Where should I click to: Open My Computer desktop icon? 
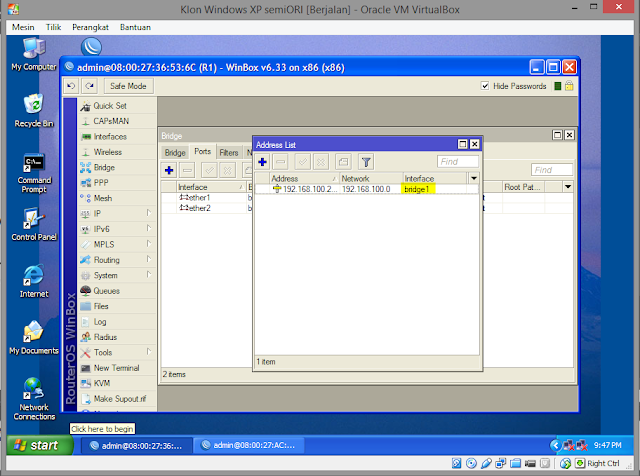(x=34, y=54)
